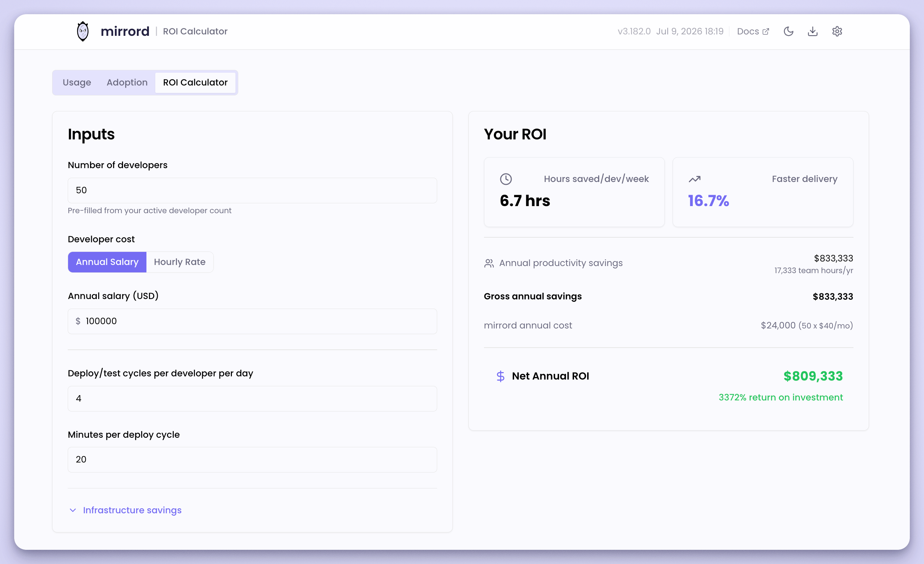Click the ROI Calculator header subtitle
This screenshot has width=924, height=564.
pos(195,32)
